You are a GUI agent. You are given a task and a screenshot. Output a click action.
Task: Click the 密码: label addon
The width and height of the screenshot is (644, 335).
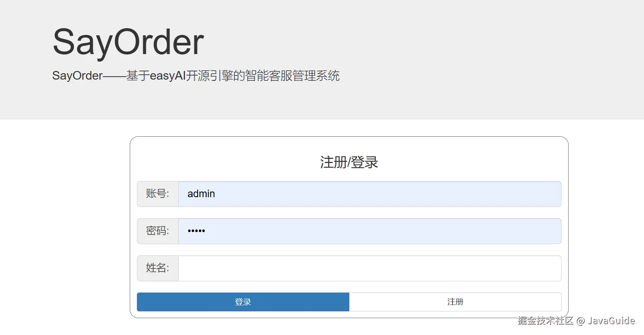158,231
